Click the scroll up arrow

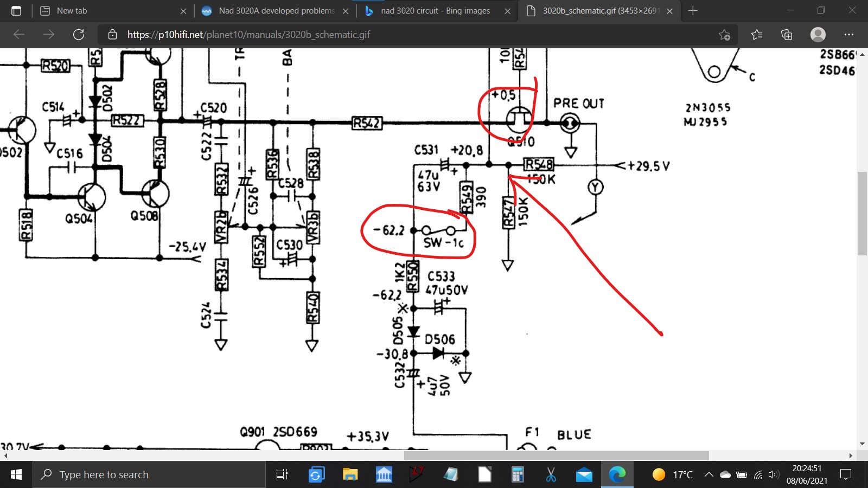tap(862, 54)
